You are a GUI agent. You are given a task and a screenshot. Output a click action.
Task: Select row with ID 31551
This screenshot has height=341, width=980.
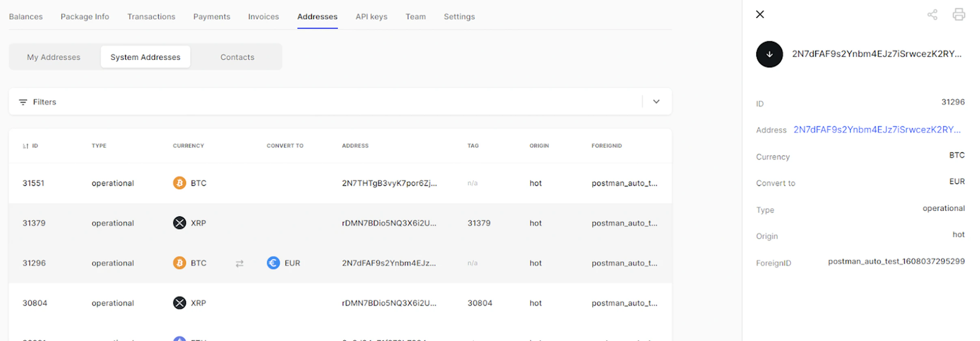(x=340, y=183)
